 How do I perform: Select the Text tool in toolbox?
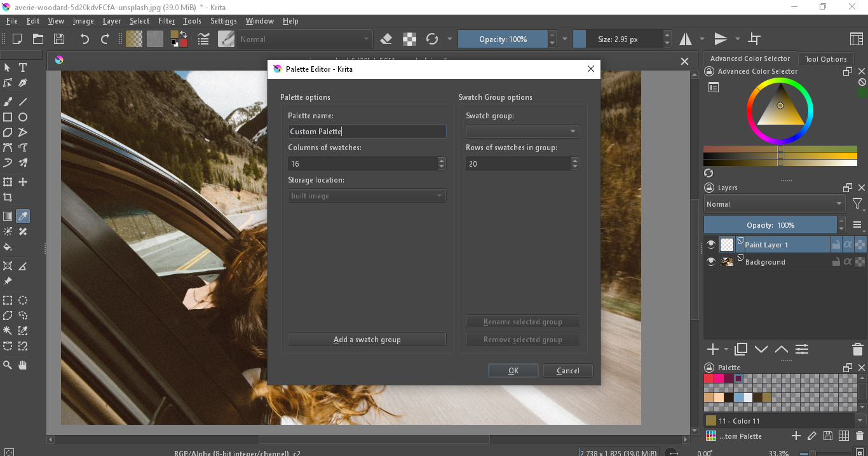(23, 67)
